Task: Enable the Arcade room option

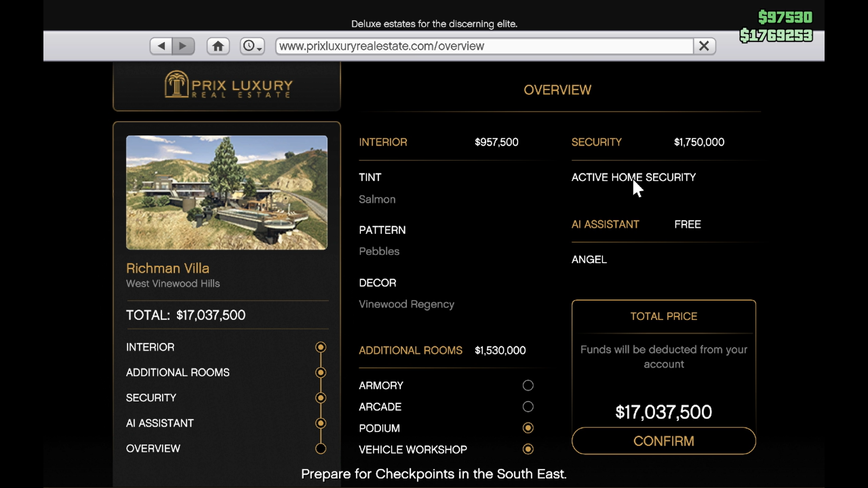Action: click(x=528, y=407)
